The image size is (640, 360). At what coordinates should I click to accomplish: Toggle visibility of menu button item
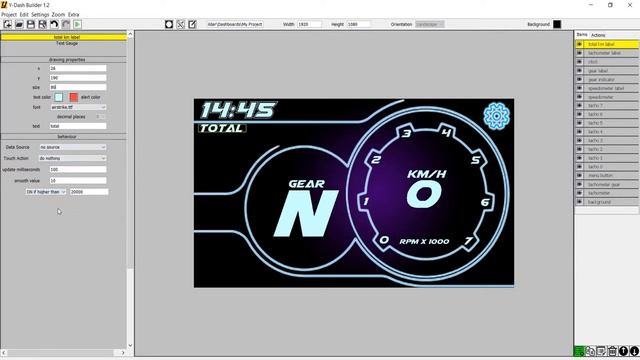579,176
